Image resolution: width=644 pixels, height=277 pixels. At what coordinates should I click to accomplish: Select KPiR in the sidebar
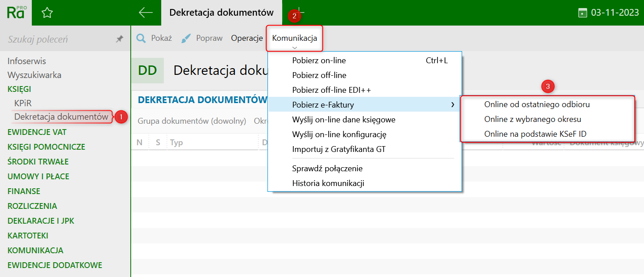[23, 103]
